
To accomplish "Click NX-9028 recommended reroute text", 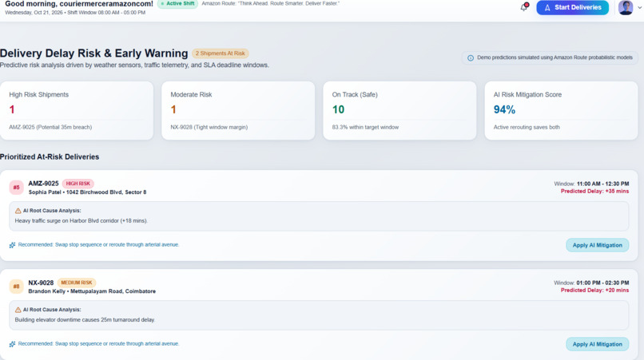I will tap(98, 343).
